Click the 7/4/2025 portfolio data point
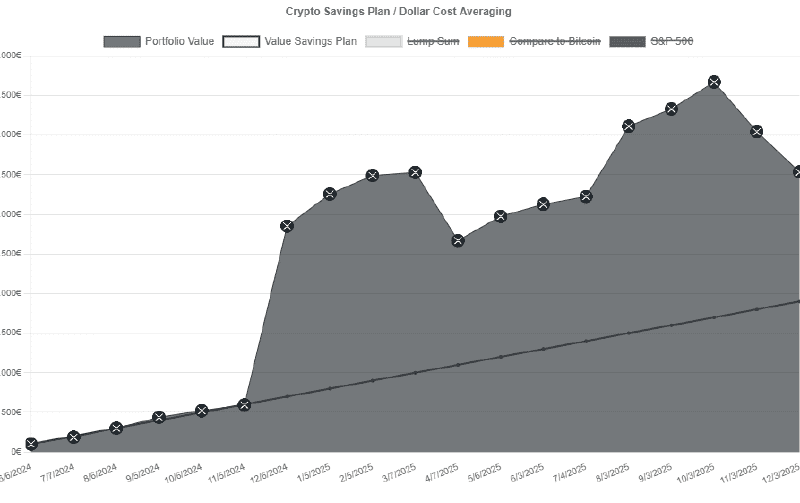 [586, 196]
